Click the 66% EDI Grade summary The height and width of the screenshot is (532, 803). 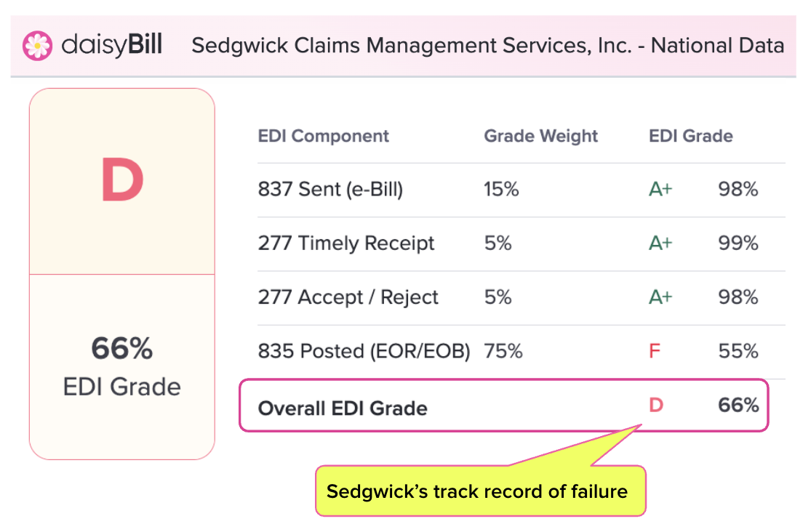tap(122, 366)
